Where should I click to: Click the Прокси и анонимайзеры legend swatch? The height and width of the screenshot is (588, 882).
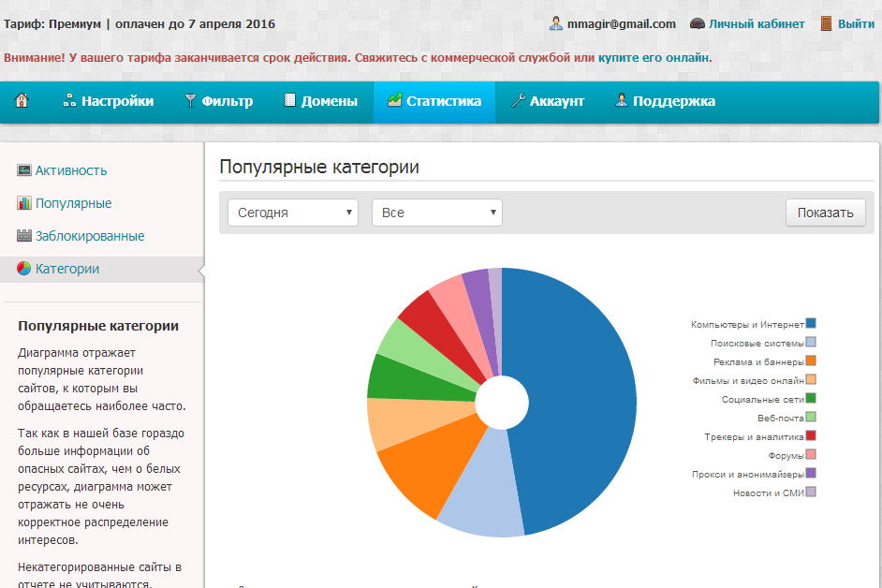click(811, 473)
